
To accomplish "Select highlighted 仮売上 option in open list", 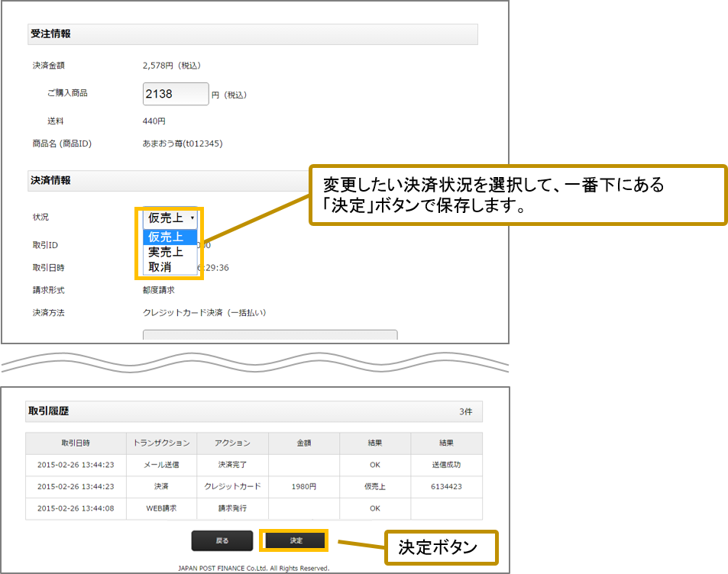I will click(166, 237).
